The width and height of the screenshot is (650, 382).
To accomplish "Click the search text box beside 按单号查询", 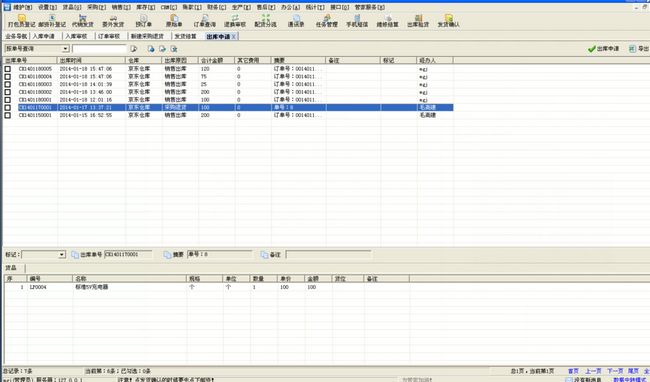I will coord(99,49).
